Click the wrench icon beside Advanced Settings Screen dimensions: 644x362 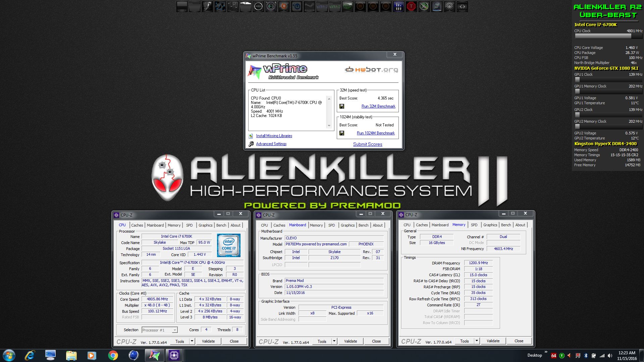[x=251, y=144]
